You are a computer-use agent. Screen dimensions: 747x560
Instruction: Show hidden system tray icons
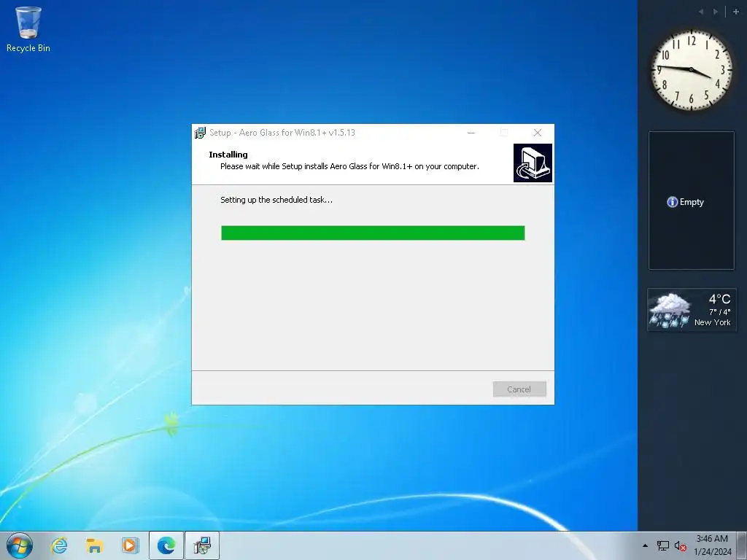point(645,545)
